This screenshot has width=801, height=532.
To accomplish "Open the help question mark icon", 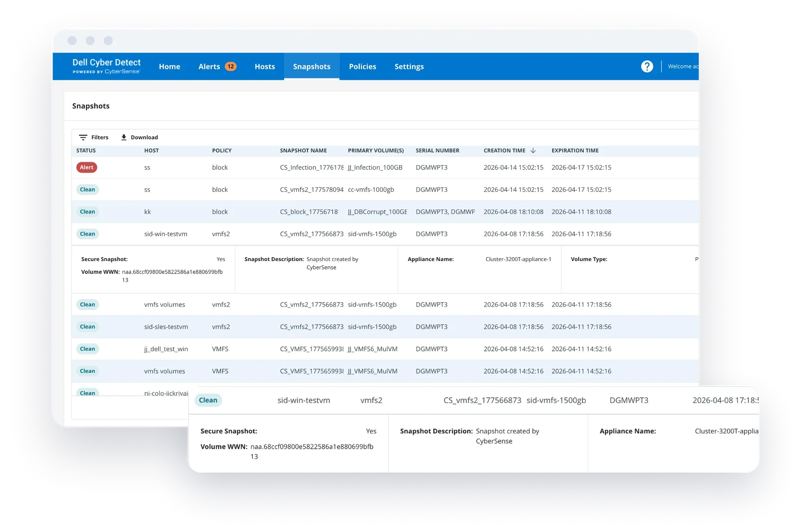I will pyautogui.click(x=647, y=67).
